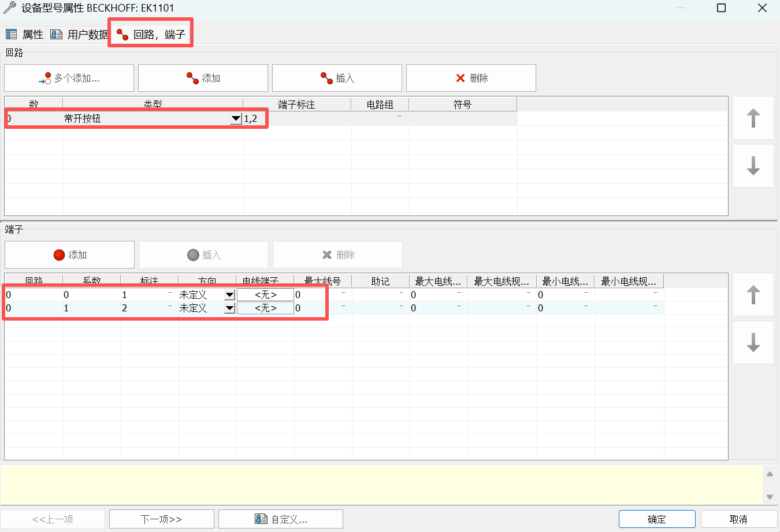Switch to 属性 tab
This screenshot has width=780, height=532.
tap(25, 35)
